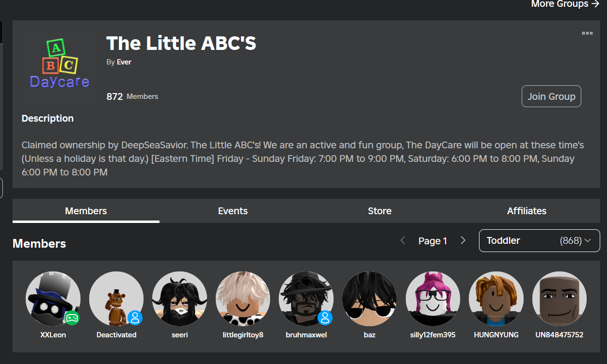View baz's member avatar

(369, 298)
